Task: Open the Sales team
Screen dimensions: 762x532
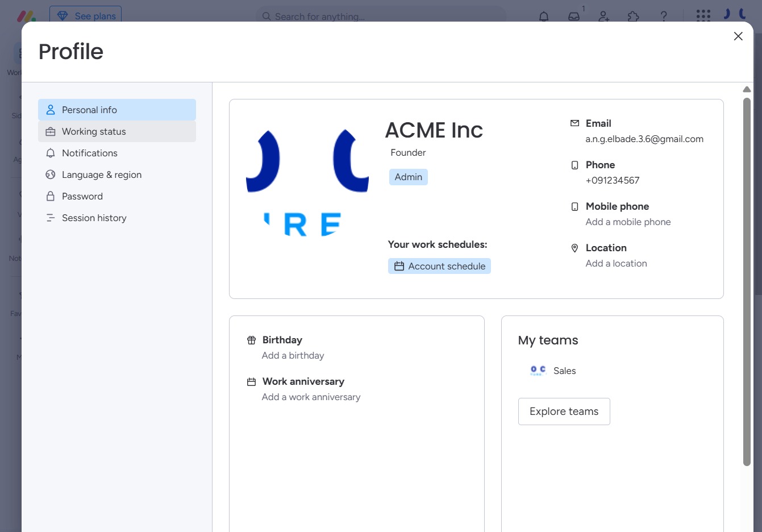Action: (x=552, y=371)
